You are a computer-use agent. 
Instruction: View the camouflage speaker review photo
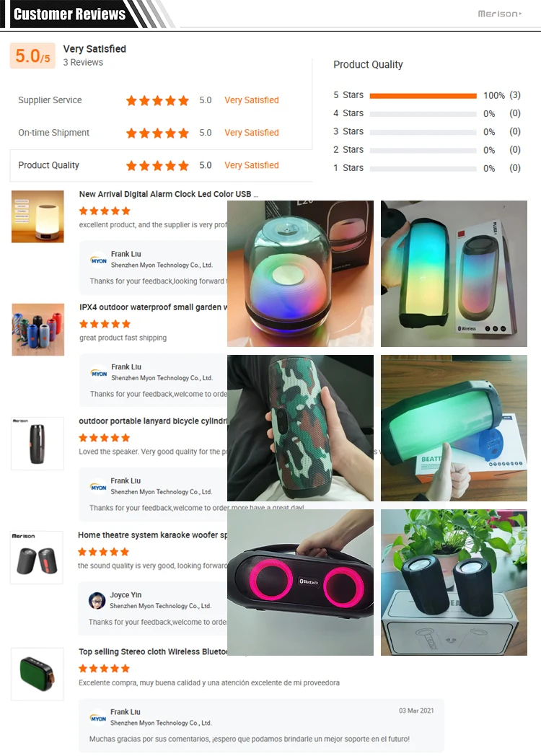pyautogui.click(x=300, y=428)
